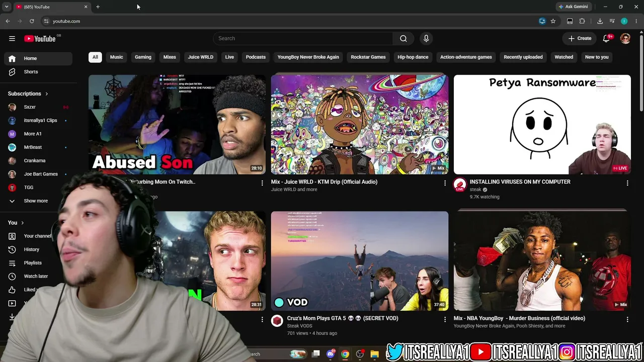Viewport: 644px width, 362px height.
Task: Open the Crankama channel
Action: click(38, 161)
